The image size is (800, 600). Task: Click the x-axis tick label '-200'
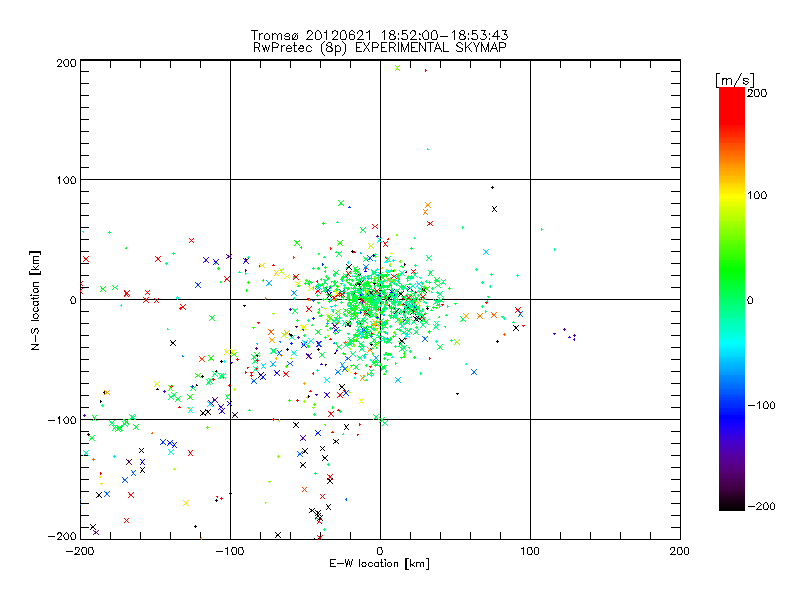[x=80, y=551]
